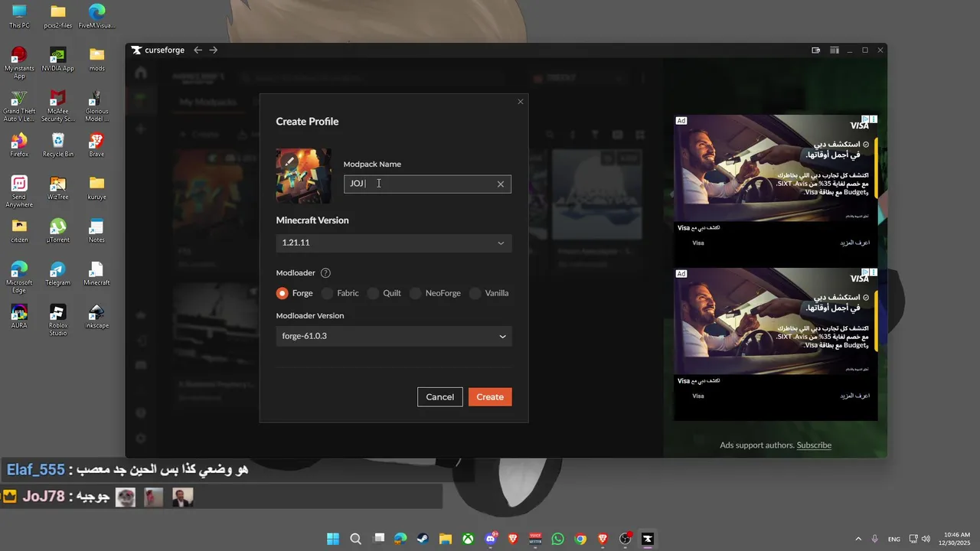The image size is (980, 551).
Task: Select the Fabric modloader radio button
Action: click(328, 293)
